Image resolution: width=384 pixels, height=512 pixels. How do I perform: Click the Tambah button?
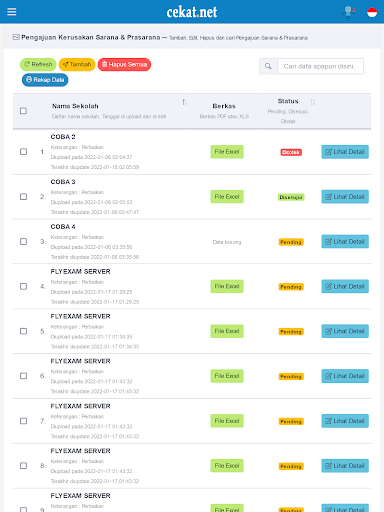tap(77, 64)
